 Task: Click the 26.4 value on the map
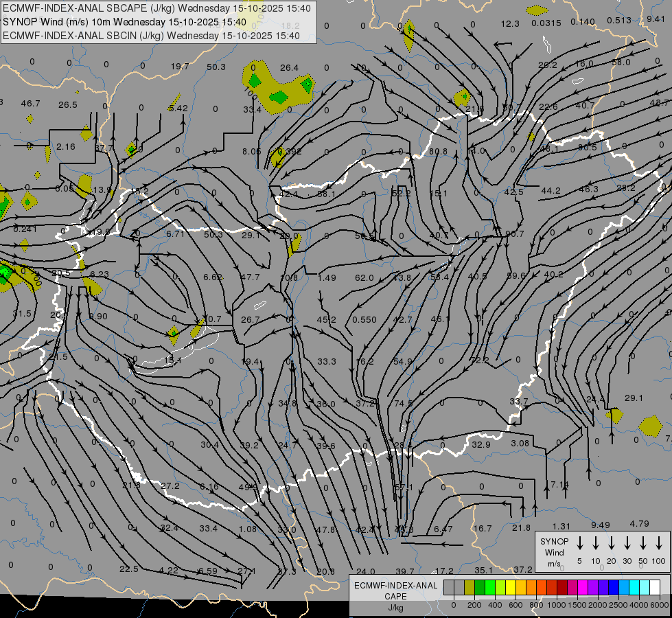click(289, 68)
